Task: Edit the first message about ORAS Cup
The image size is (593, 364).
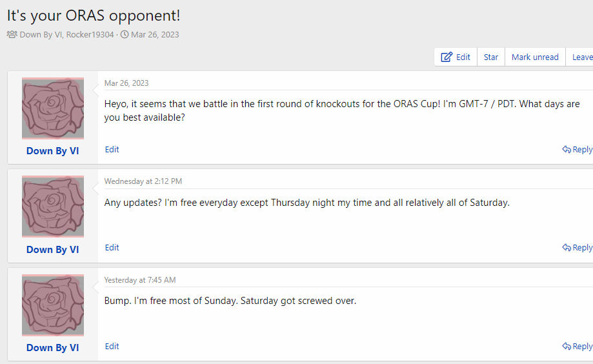Action: point(112,150)
